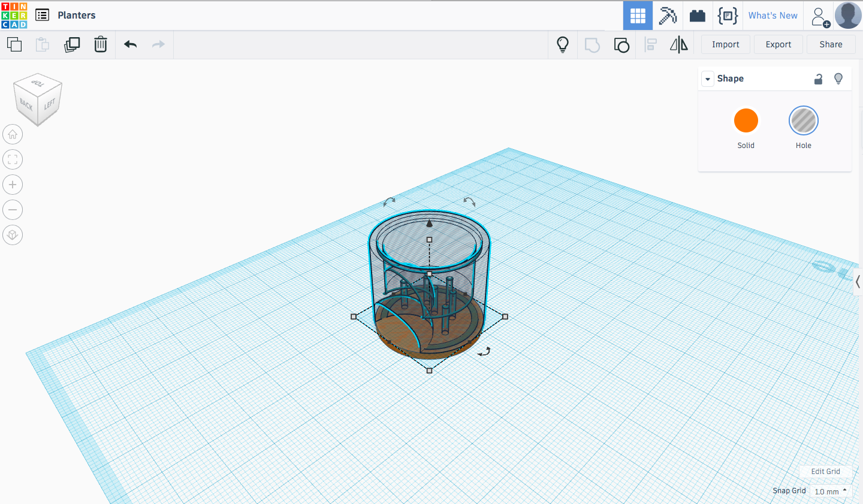Click the black height cone handle
The width and height of the screenshot is (863, 504).
pos(429,224)
